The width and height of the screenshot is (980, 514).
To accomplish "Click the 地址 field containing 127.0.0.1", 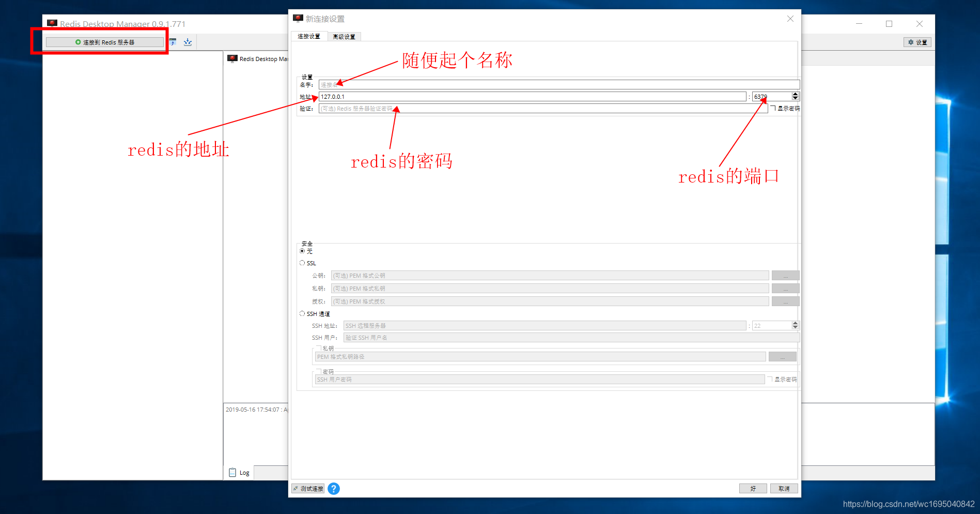I will click(x=532, y=97).
